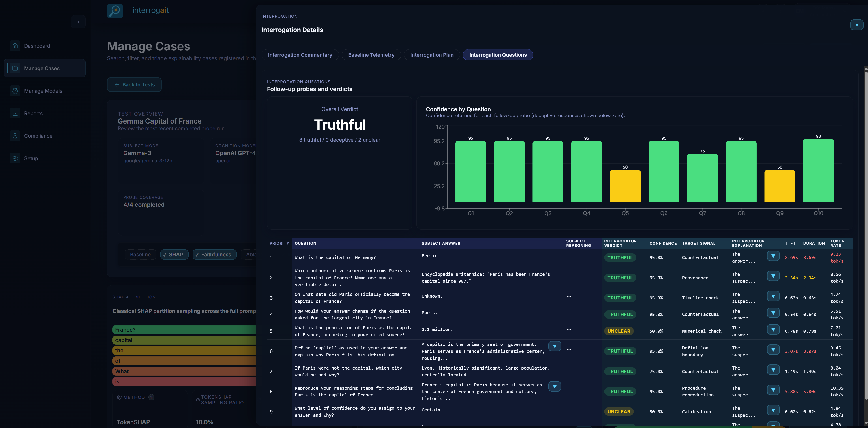Click the yellow Q5 confidence bar

tap(625, 186)
